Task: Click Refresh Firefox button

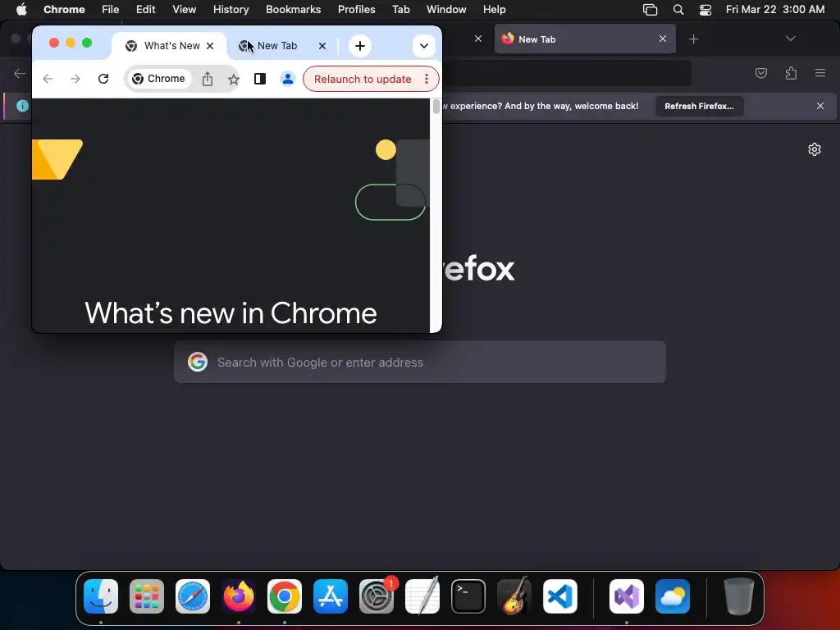Action: pyautogui.click(x=699, y=106)
